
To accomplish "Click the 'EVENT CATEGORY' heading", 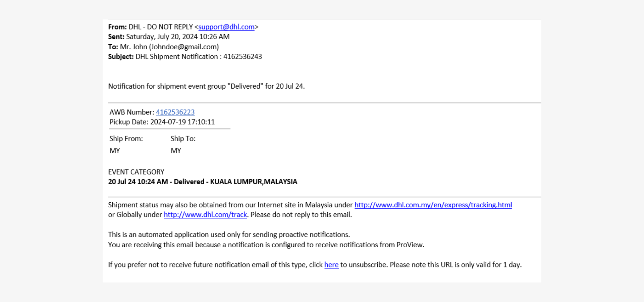I will 136,172.
